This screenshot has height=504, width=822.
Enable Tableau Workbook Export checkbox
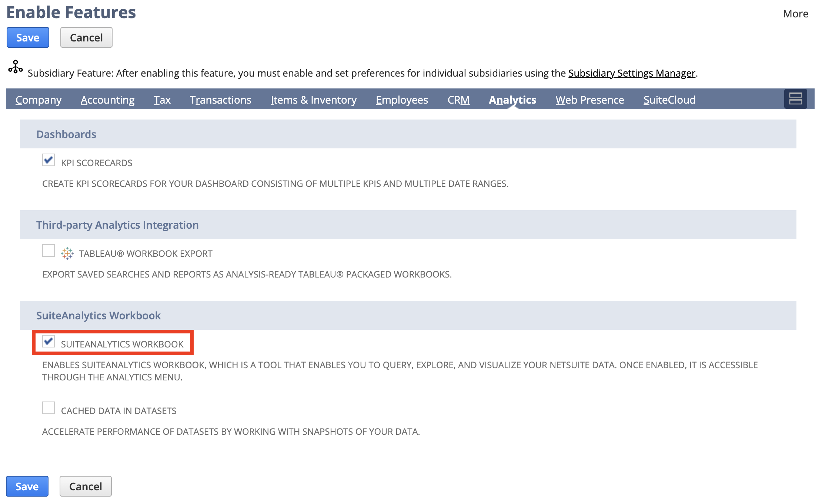(49, 251)
